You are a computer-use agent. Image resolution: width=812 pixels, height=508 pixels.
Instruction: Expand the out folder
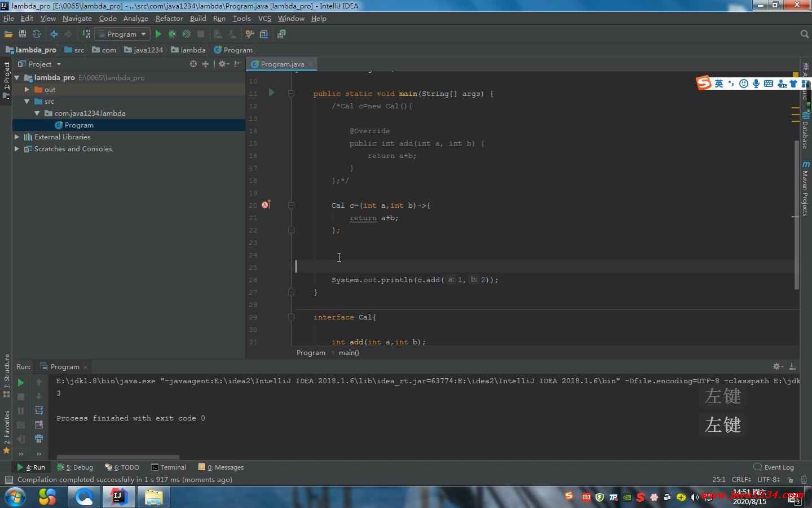[27, 89]
